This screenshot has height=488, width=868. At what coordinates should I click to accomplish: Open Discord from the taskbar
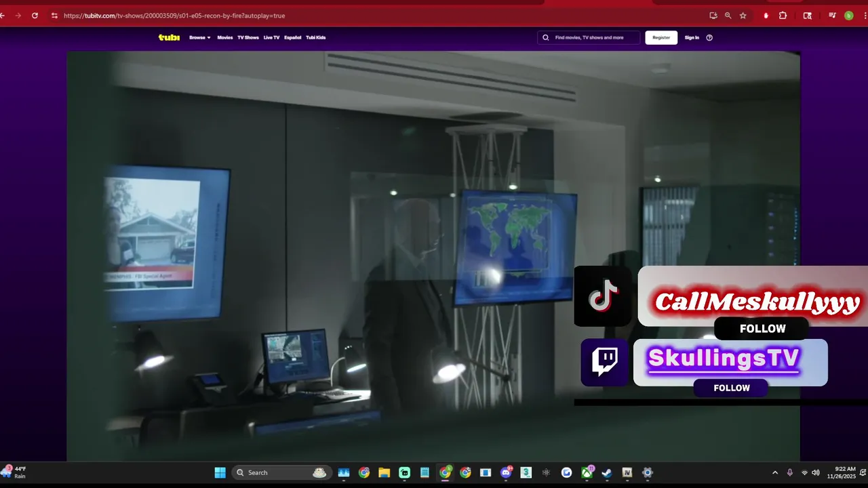click(x=506, y=472)
